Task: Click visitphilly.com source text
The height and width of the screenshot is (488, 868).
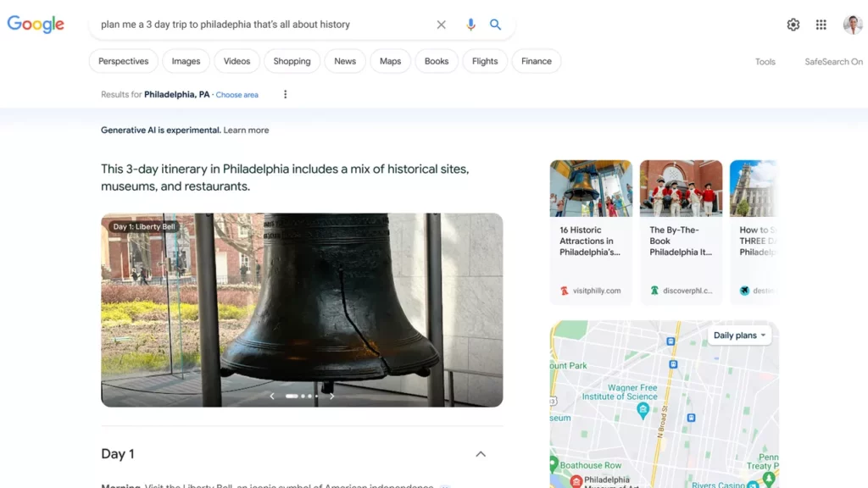Action: pos(597,291)
